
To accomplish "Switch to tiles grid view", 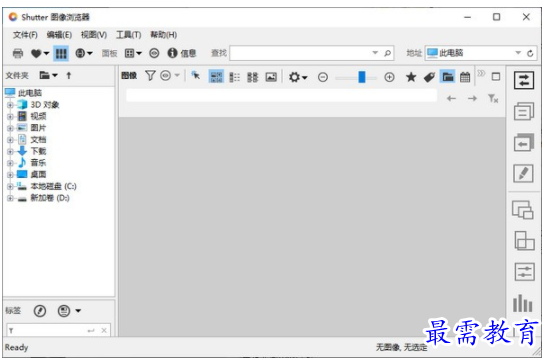I will click(x=253, y=77).
